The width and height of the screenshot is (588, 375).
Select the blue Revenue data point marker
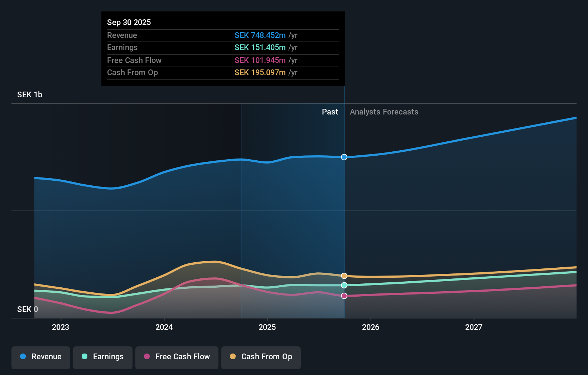344,157
